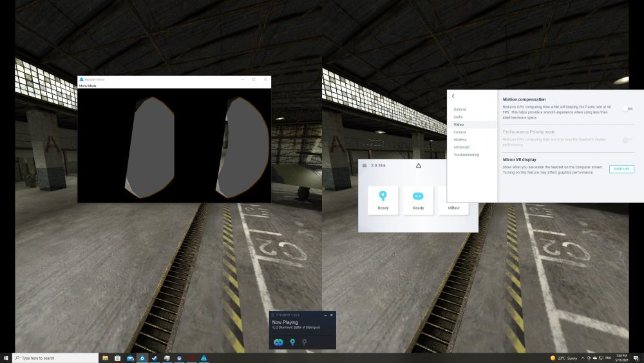Open the General settings tab
The width and height of the screenshot is (644, 363).
[459, 109]
